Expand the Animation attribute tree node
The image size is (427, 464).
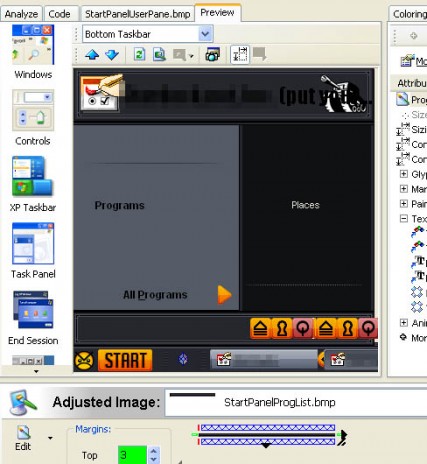pos(404,322)
